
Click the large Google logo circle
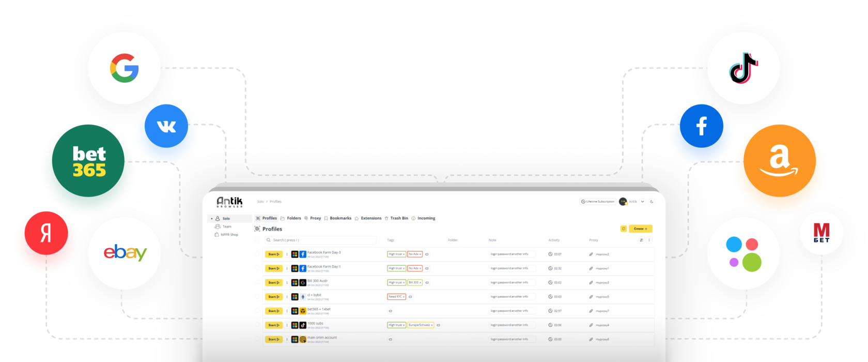coord(125,68)
